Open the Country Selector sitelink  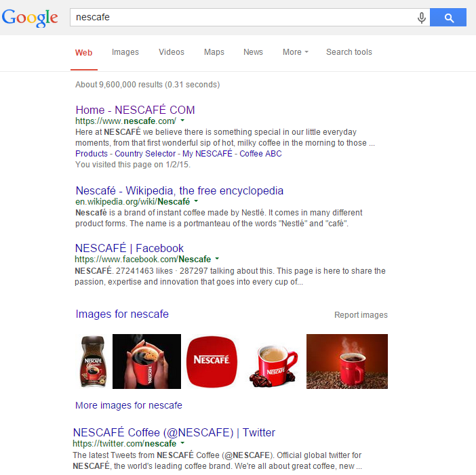145,154
